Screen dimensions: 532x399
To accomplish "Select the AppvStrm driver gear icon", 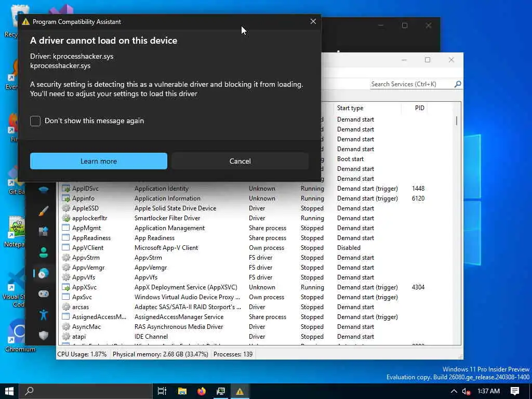I will (x=66, y=258).
